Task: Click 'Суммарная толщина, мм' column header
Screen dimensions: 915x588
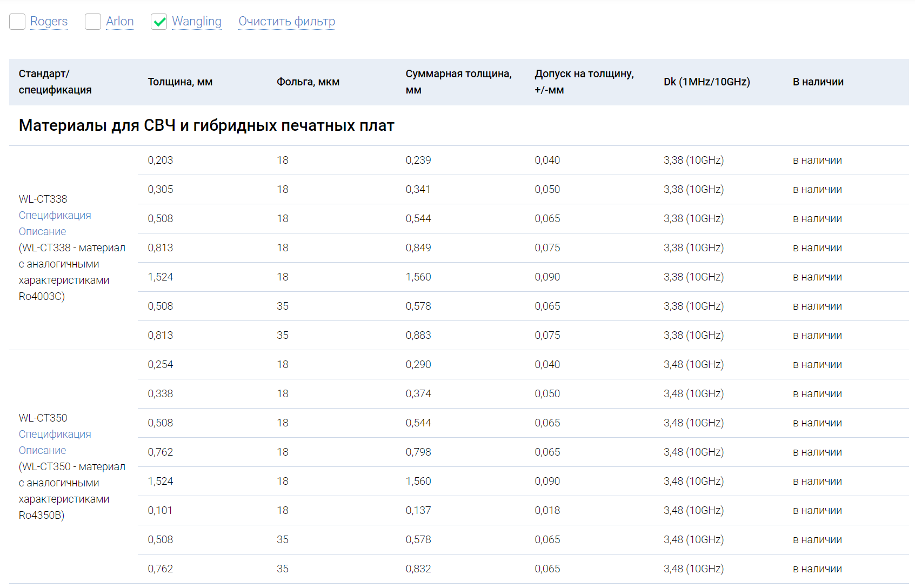Action: coord(459,82)
